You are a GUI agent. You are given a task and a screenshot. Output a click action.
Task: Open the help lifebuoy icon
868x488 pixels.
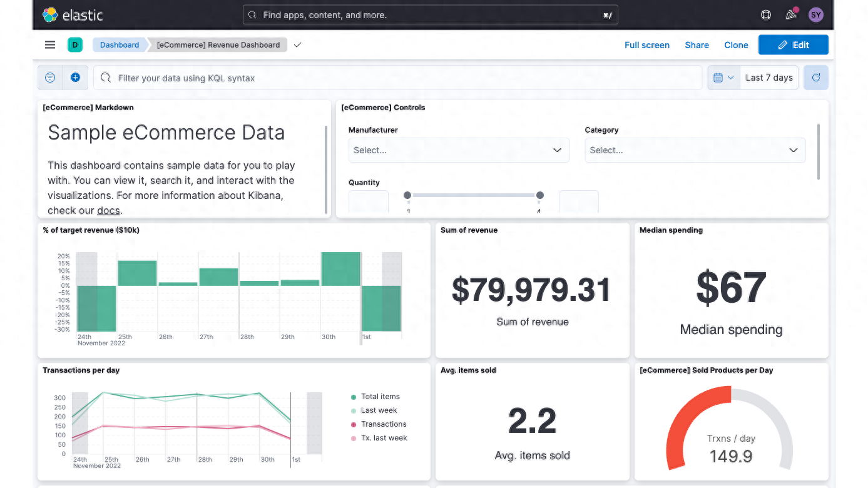click(x=766, y=15)
